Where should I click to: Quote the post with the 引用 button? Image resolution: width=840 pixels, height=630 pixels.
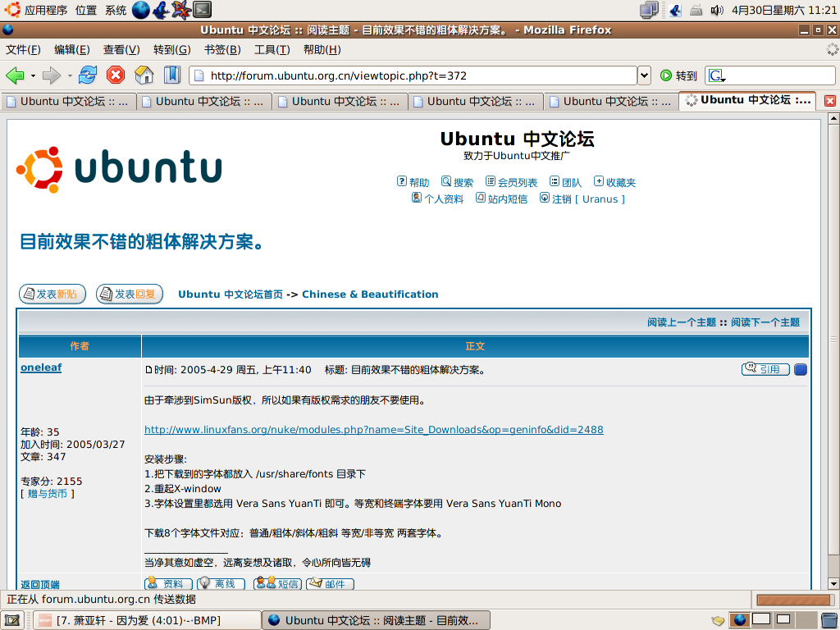click(x=765, y=369)
